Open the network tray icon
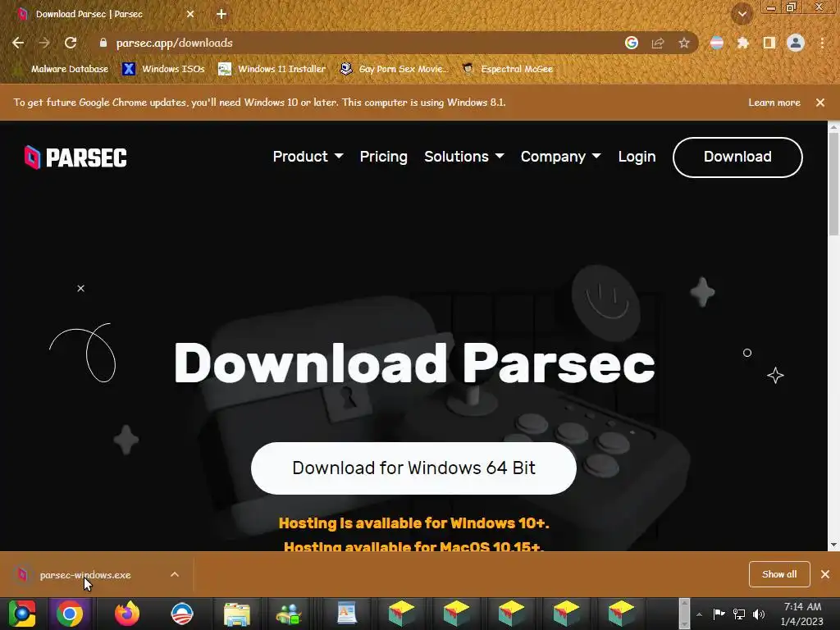Image resolution: width=840 pixels, height=630 pixels. tap(739, 614)
